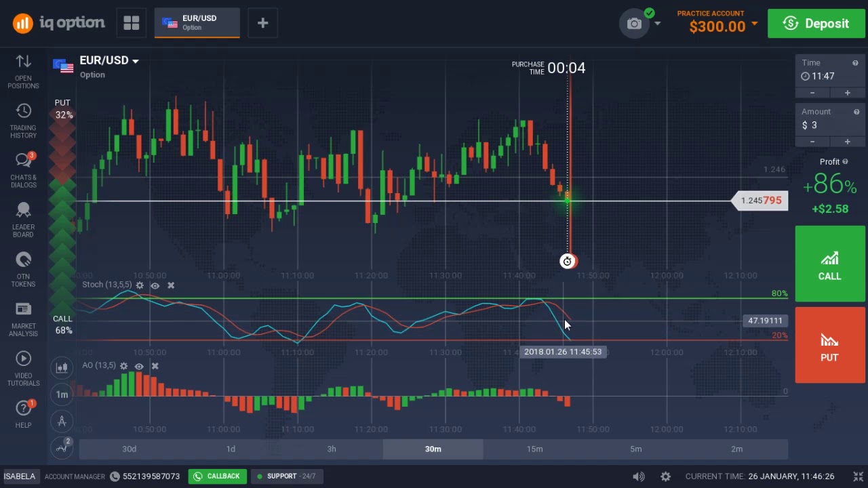Show Amount help question mark
The height and width of the screenshot is (488, 868).
click(x=856, y=112)
